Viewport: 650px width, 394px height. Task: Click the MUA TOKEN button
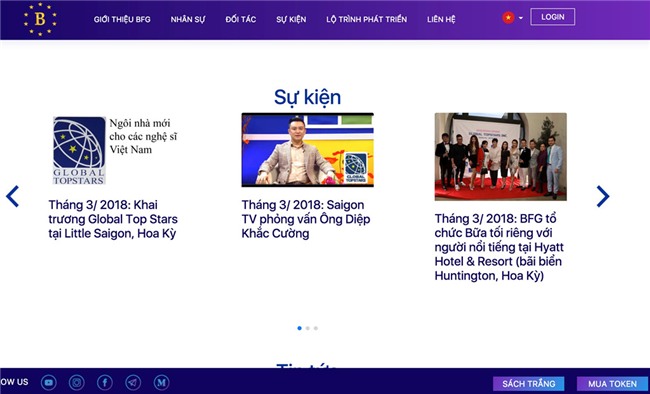coord(612,384)
